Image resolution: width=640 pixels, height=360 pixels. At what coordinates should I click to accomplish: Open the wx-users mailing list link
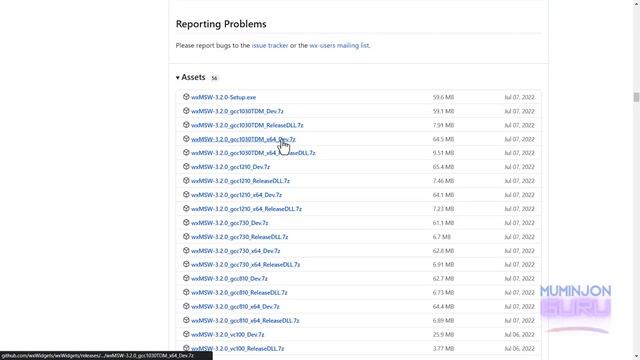(339, 45)
